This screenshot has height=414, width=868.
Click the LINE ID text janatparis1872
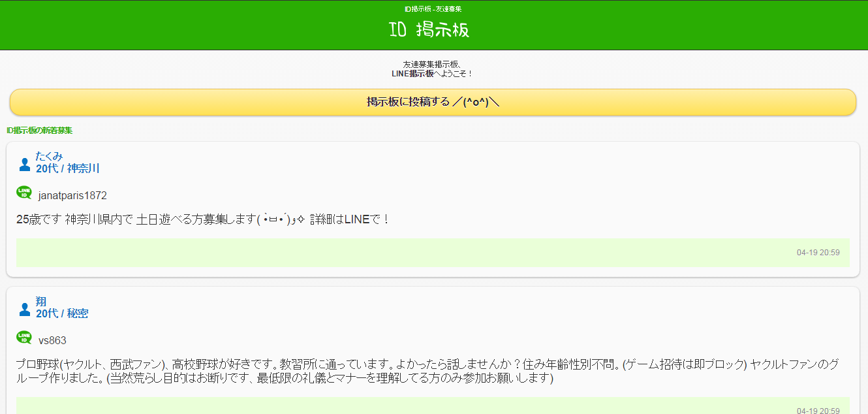click(72, 195)
